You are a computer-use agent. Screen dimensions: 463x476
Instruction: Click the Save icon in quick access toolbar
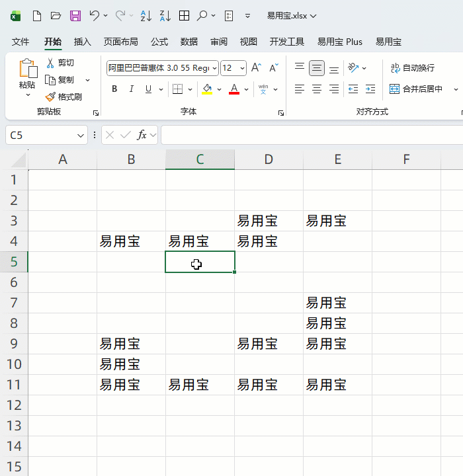[x=75, y=15]
